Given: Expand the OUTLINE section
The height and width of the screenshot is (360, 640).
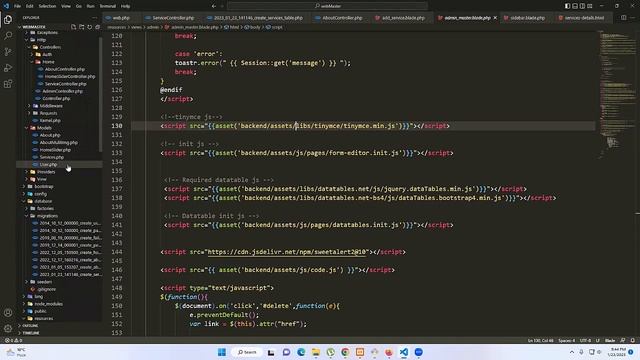Looking at the screenshot, I should 30,326.
